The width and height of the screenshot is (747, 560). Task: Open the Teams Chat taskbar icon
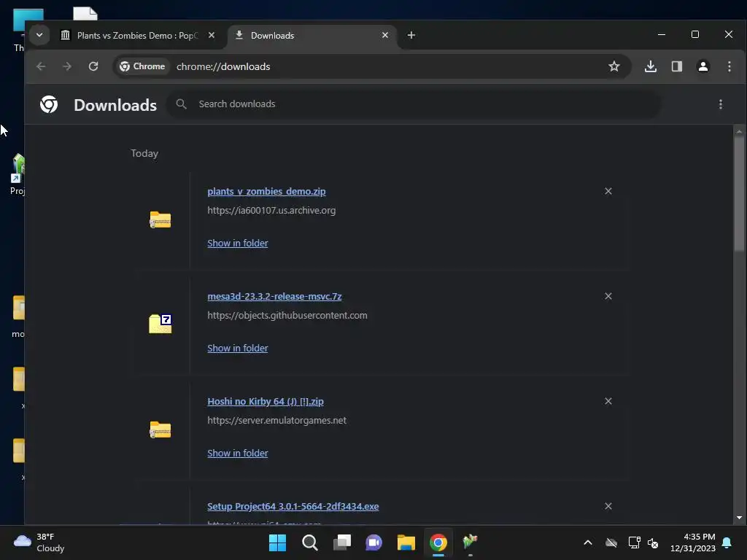(374, 542)
